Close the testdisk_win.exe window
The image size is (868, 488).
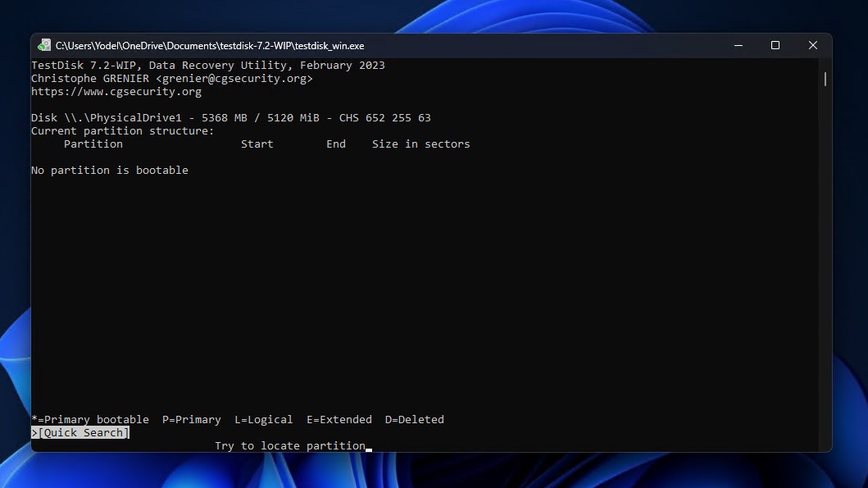click(813, 46)
